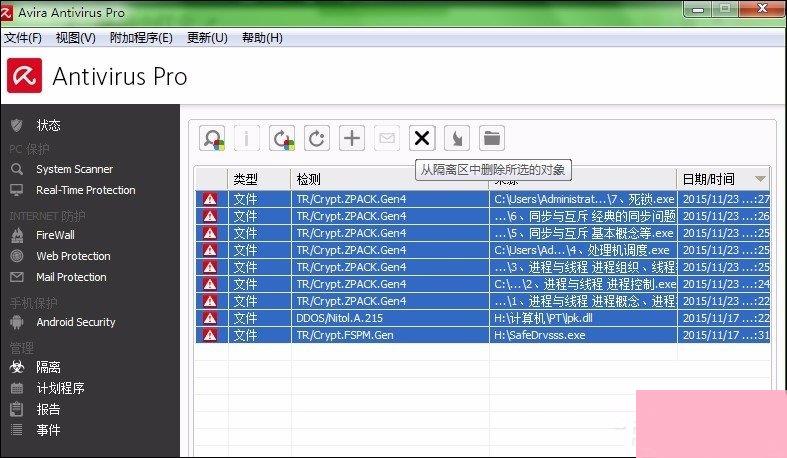The image size is (787, 458).
Task: Minimize the Avira Antivirus Pro window
Action: 698,9
